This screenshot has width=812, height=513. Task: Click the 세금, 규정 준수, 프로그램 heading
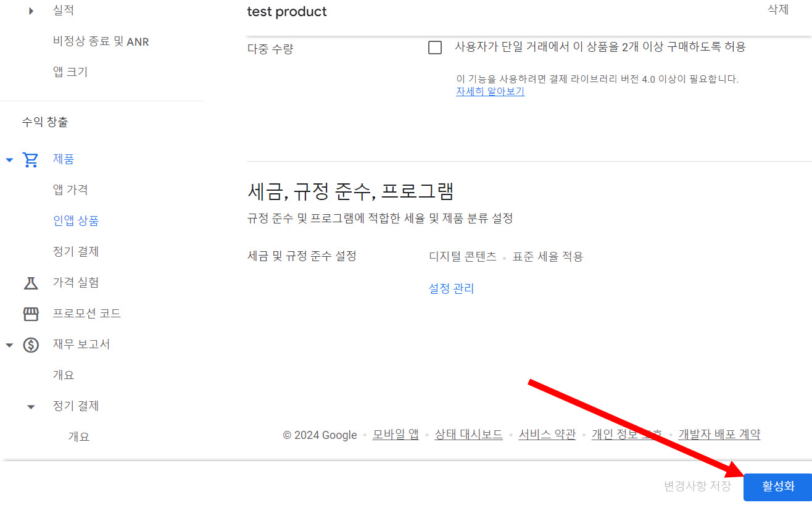[350, 191]
